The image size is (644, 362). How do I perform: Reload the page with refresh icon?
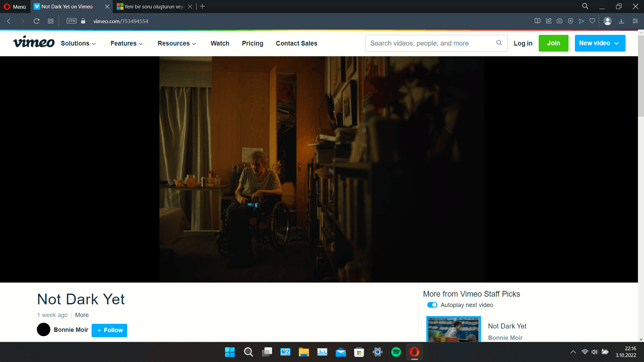(x=37, y=21)
